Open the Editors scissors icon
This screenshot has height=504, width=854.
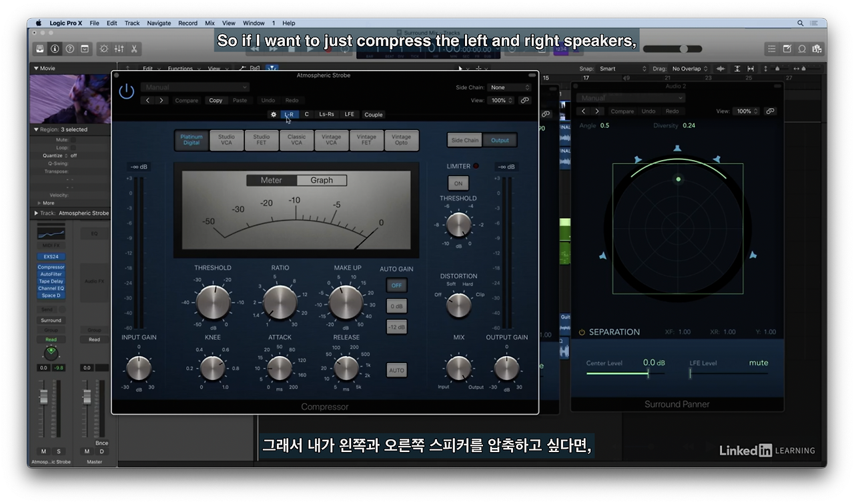[x=134, y=49]
